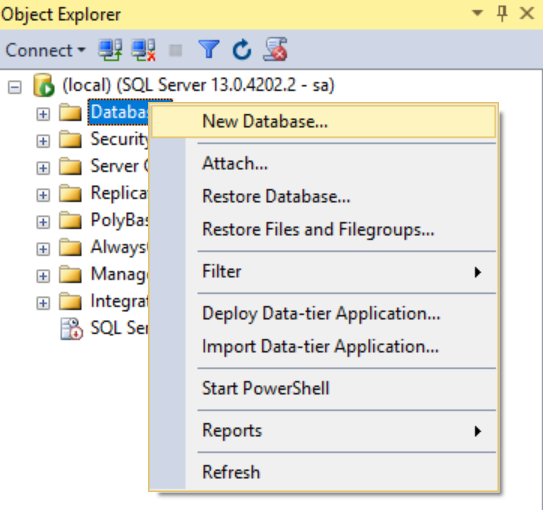Click the AlwaysOn folder icon

(x=70, y=247)
